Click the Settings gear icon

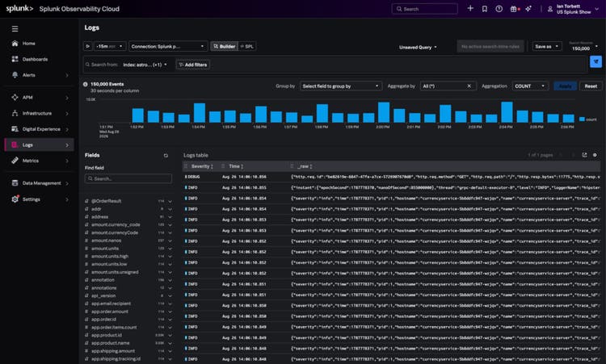pos(15,199)
